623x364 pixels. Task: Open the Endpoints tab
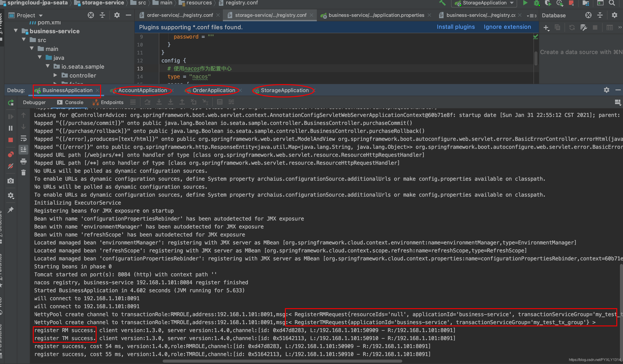(108, 102)
